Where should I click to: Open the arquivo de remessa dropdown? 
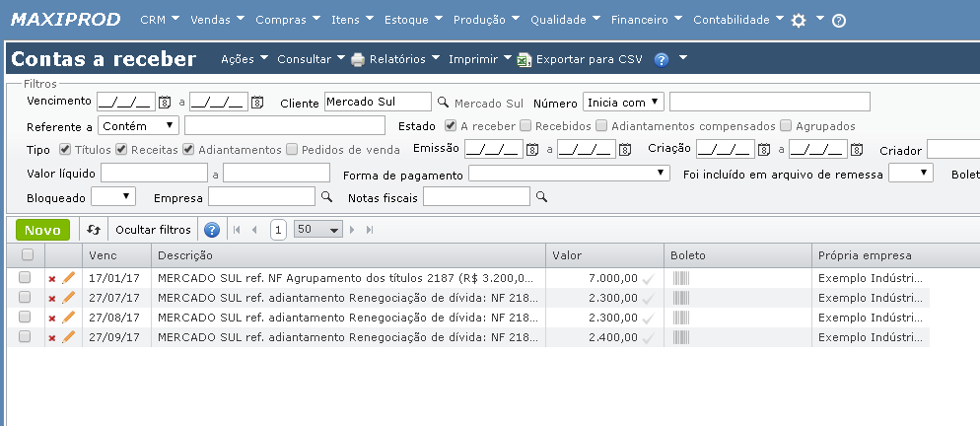[x=911, y=174]
